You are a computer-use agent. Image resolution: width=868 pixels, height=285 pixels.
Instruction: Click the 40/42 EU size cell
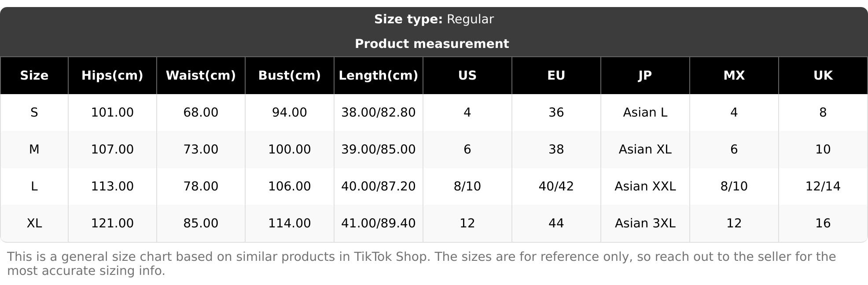click(556, 186)
